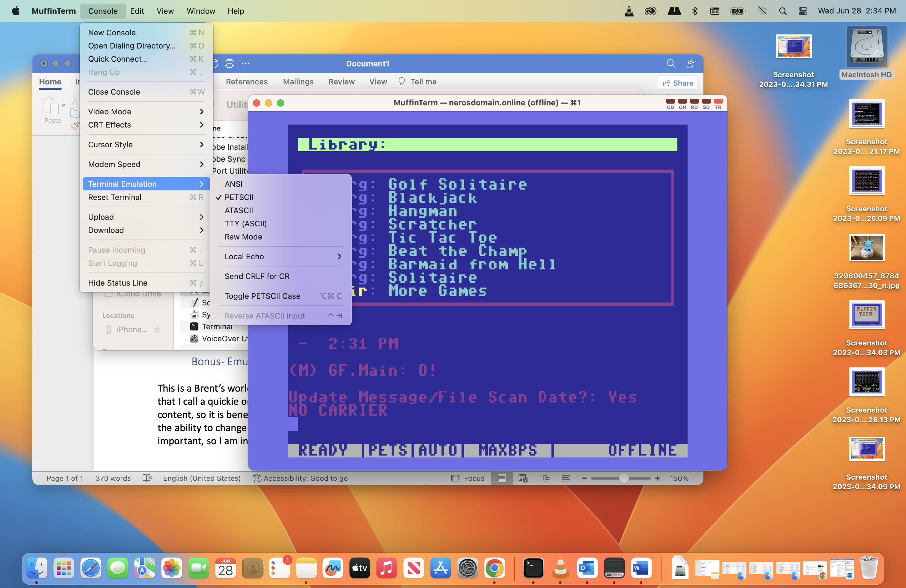Click the Tell me lightbulb icon
Image resolution: width=906 pixels, height=588 pixels.
click(x=401, y=82)
